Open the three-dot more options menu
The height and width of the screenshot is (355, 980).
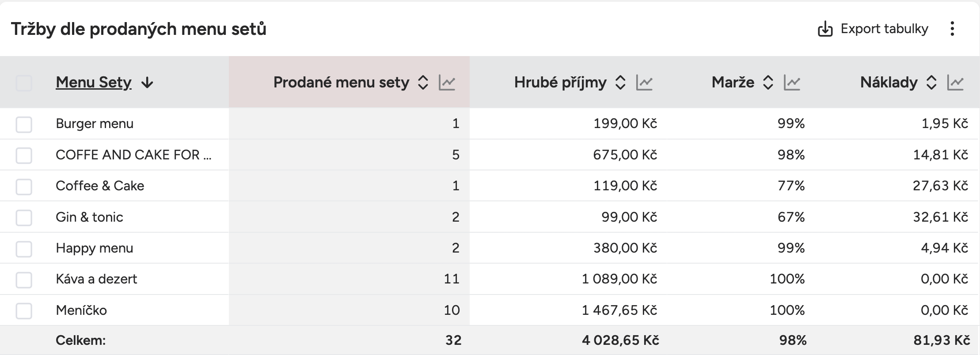(x=952, y=29)
